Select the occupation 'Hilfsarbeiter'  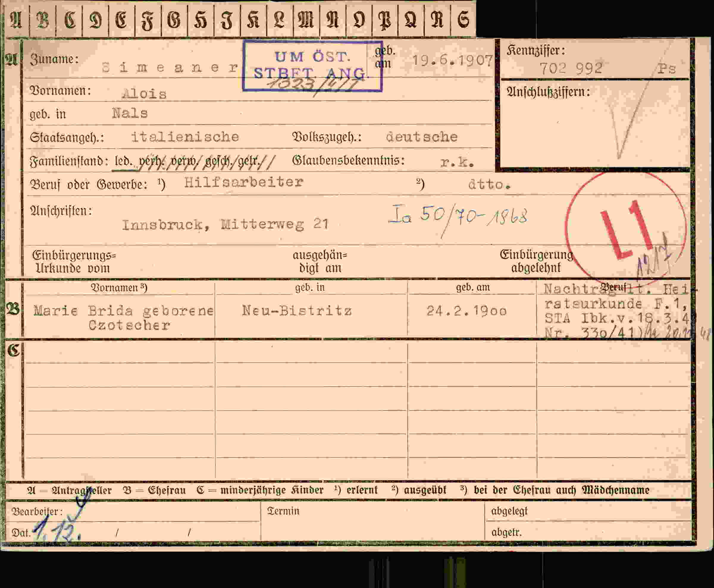tap(243, 182)
